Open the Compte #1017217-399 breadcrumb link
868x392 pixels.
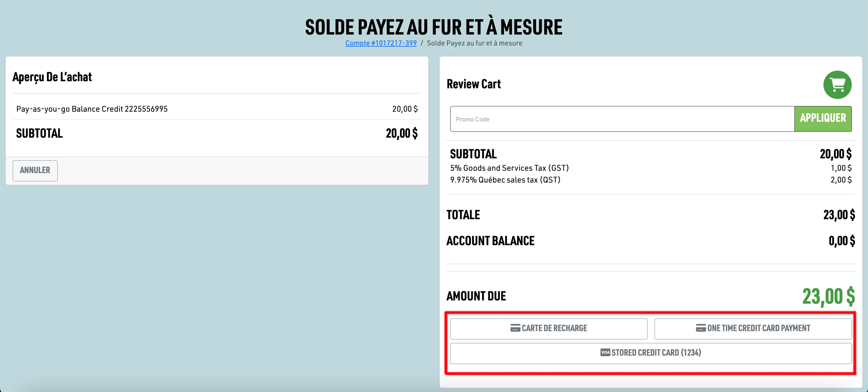381,43
